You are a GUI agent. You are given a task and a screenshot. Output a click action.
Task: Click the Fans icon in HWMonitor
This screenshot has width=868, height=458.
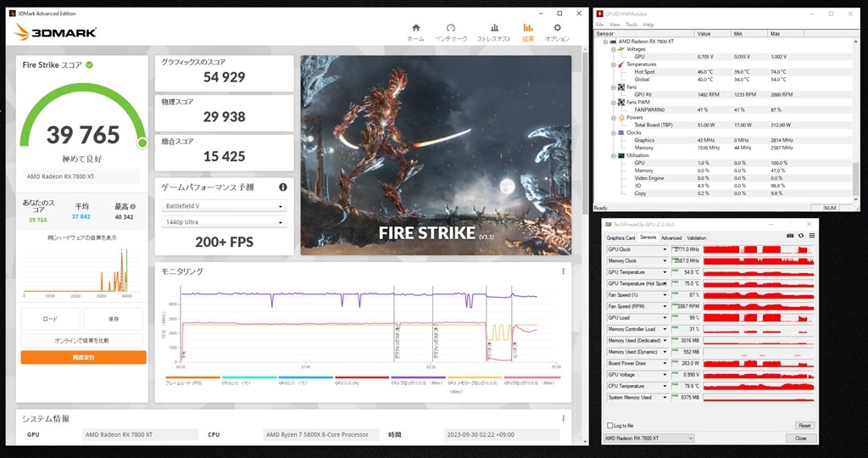point(621,87)
